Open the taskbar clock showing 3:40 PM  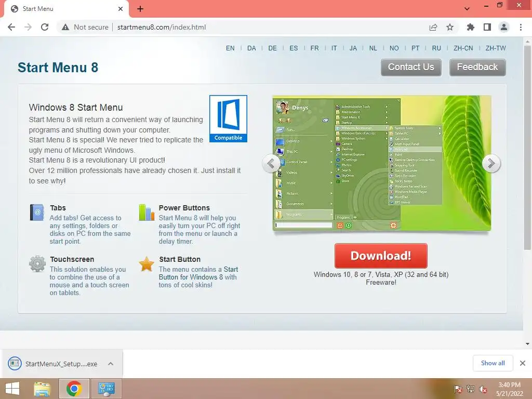point(509,389)
